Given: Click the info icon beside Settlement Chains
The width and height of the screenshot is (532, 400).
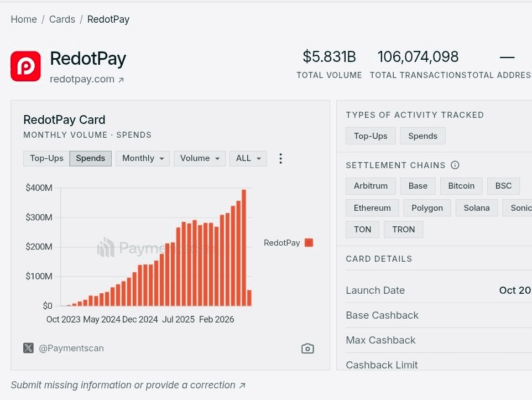Looking at the screenshot, I should point(455,165).
